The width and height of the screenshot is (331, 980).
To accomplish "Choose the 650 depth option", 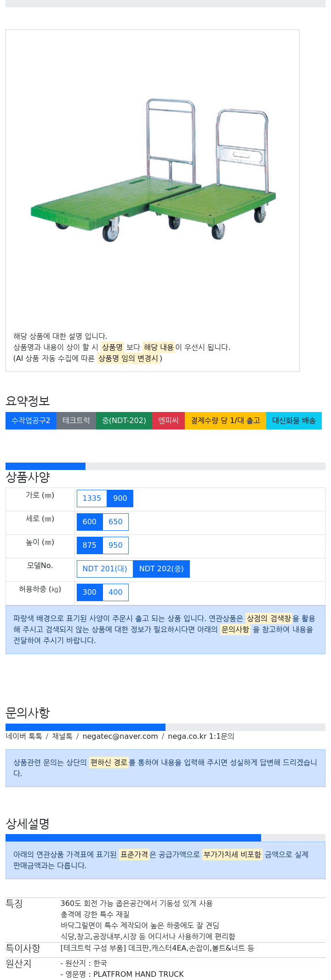I will coord(115,522).
